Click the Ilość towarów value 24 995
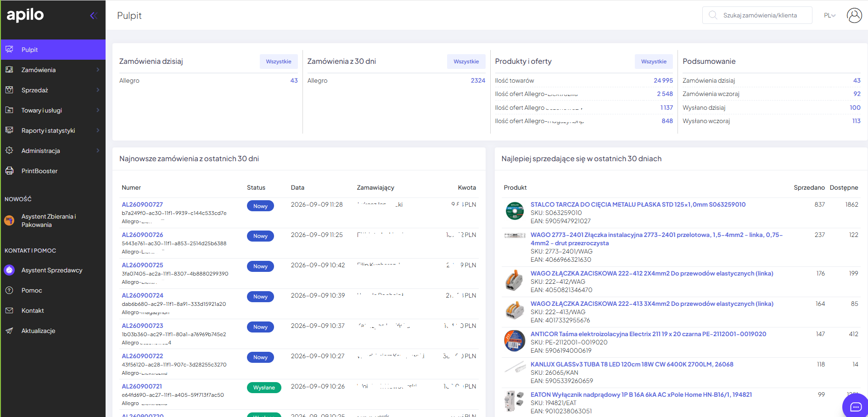The height and width of the screenshot is (417, 868). point(663,80)
